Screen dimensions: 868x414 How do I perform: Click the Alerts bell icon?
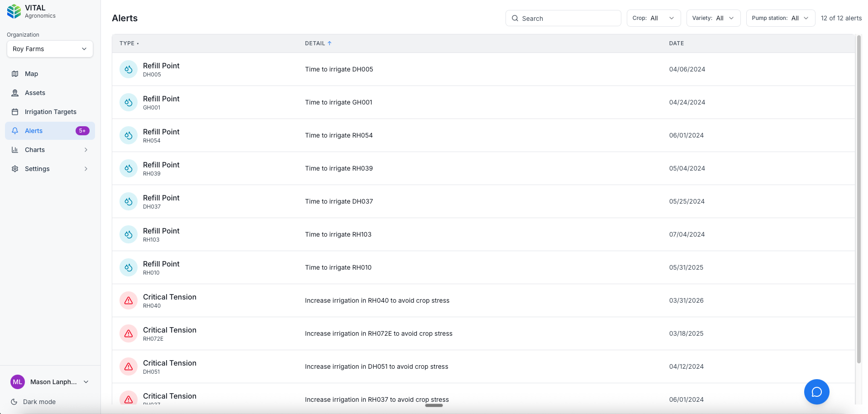pyautogui.click(x=15, y=131)
